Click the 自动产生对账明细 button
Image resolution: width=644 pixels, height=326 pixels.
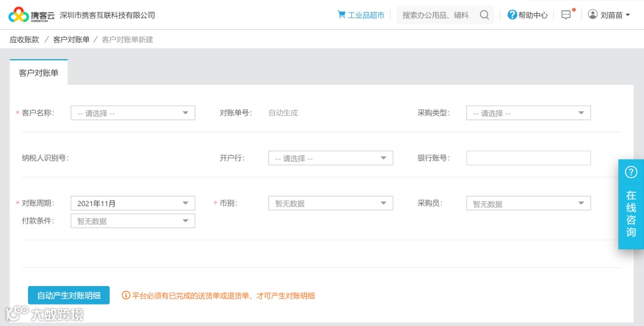click(x=69, y=295)
